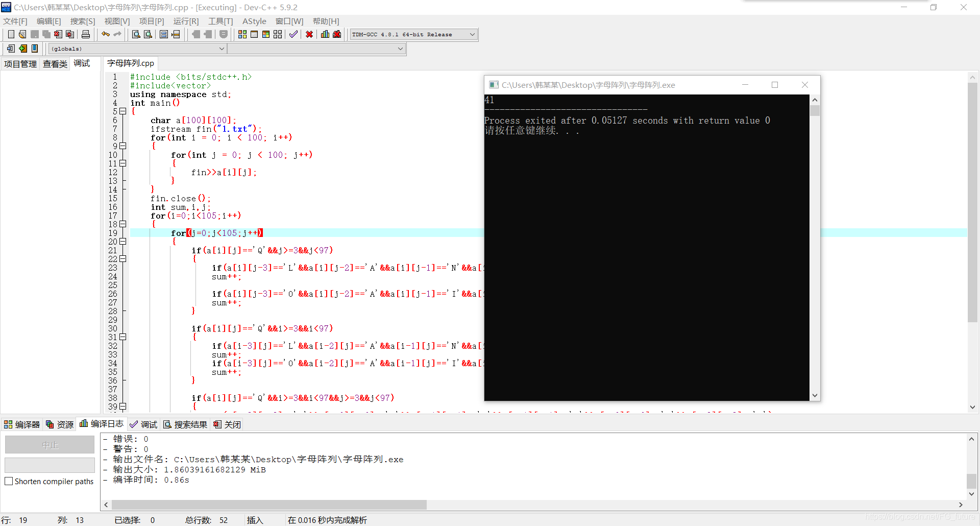This screenshot has width=980, height=526.
Task: Click the Delete profiling information icon
Action: pyautogui.click(x=337, y=34)
